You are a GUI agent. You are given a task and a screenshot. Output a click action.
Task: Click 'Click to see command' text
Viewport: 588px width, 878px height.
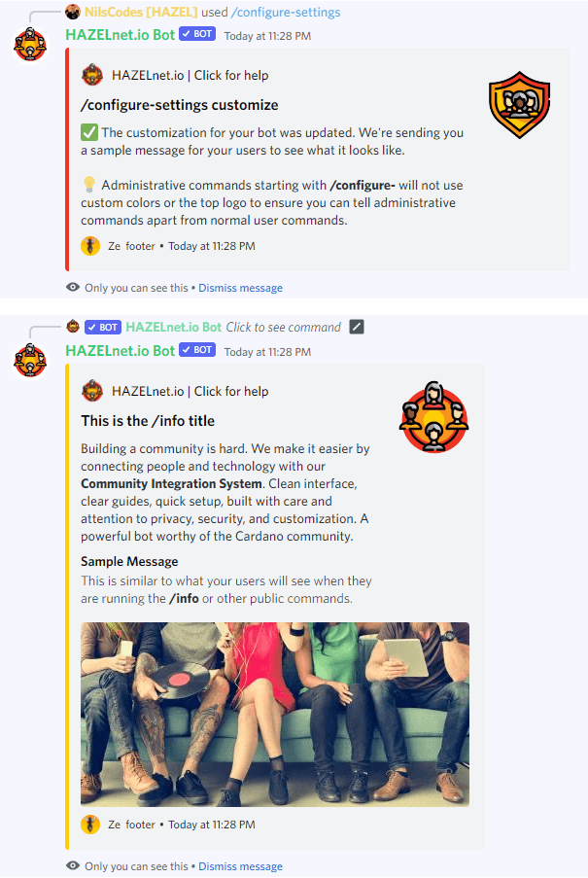[283, 327]
